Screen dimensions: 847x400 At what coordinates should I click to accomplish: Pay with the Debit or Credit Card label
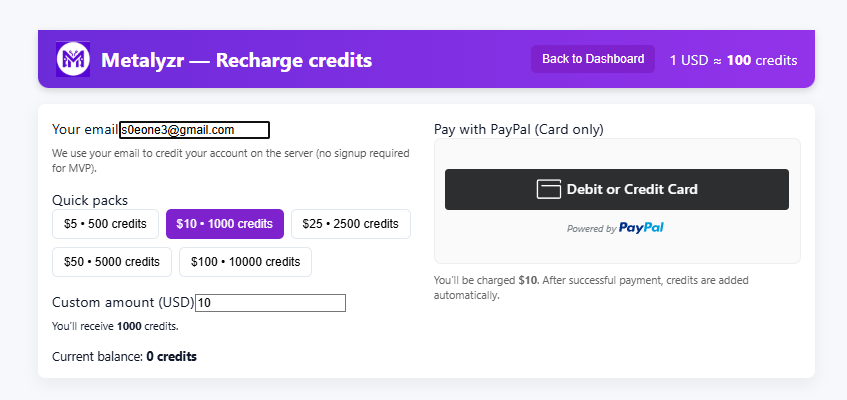(632, 189)
